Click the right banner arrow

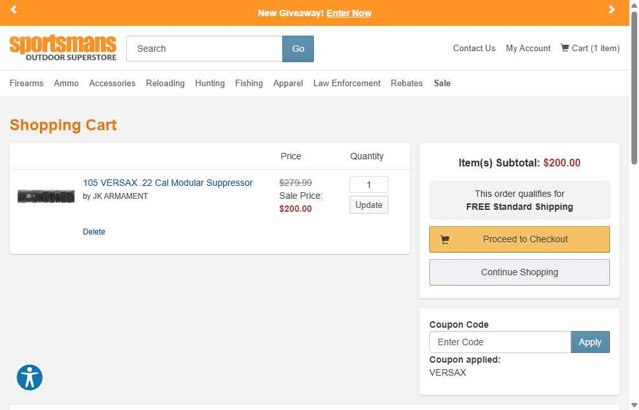pyautogui.click(x=612, y=10)
